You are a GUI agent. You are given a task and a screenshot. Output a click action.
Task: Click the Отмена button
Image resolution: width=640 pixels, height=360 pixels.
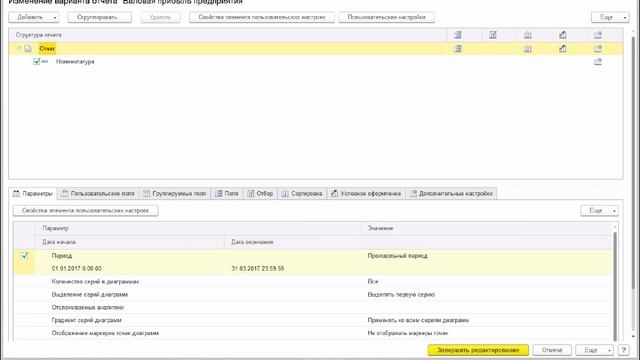tap(552, 350)
